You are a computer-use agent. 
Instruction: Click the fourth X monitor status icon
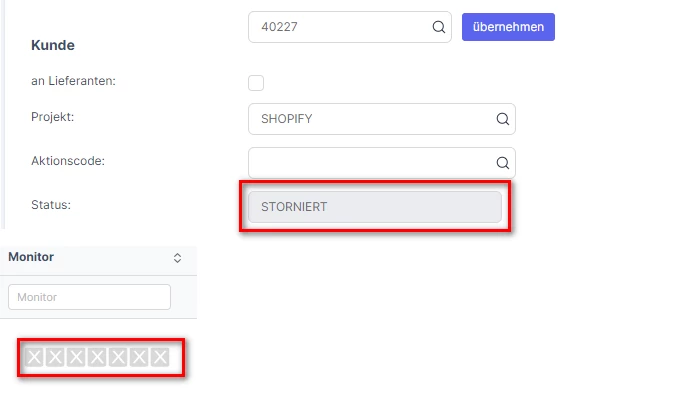click(97, 357)
